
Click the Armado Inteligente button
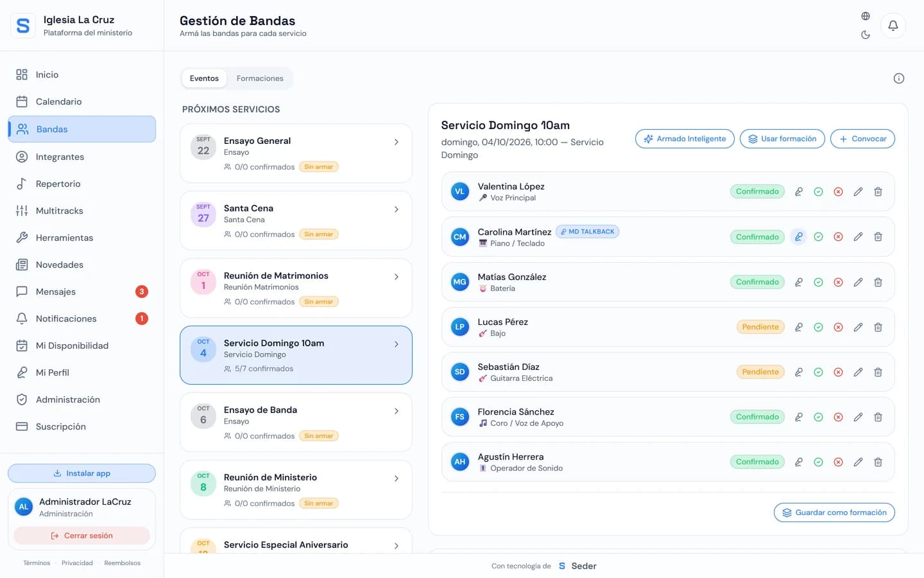click(685, 139)
